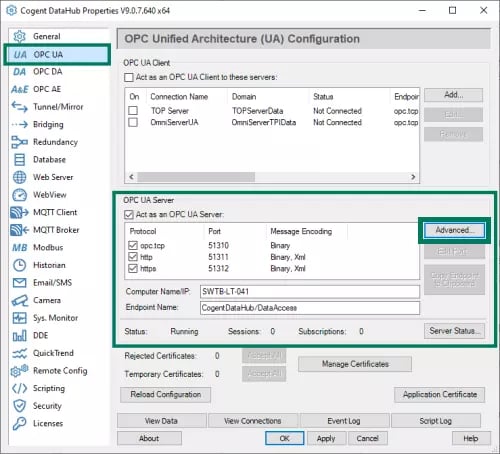Click the Modbus MB icon
Image resolution: width=500 pixels, height=454 pixels.
(19, 248)
